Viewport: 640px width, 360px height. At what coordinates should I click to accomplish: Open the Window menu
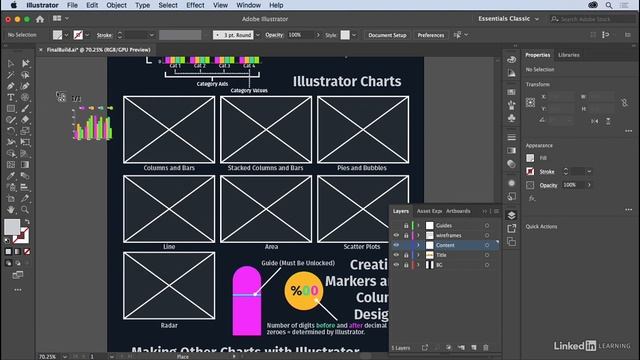249,5
